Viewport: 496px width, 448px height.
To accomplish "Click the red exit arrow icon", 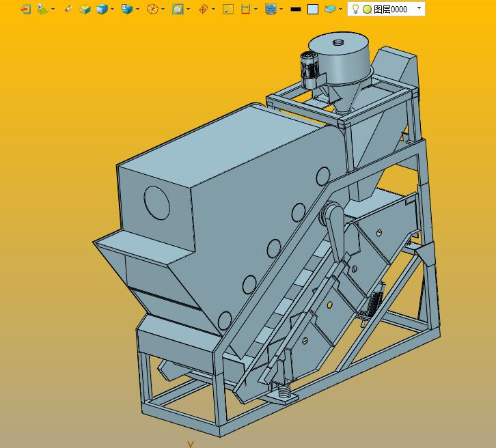I will tap(26, 9).
